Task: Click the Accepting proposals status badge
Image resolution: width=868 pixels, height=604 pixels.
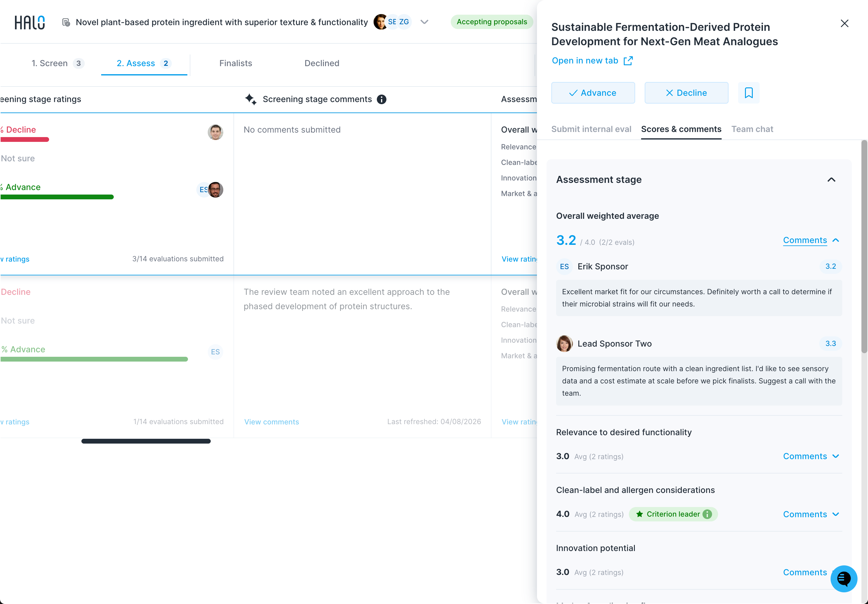Action: point(491,22)
